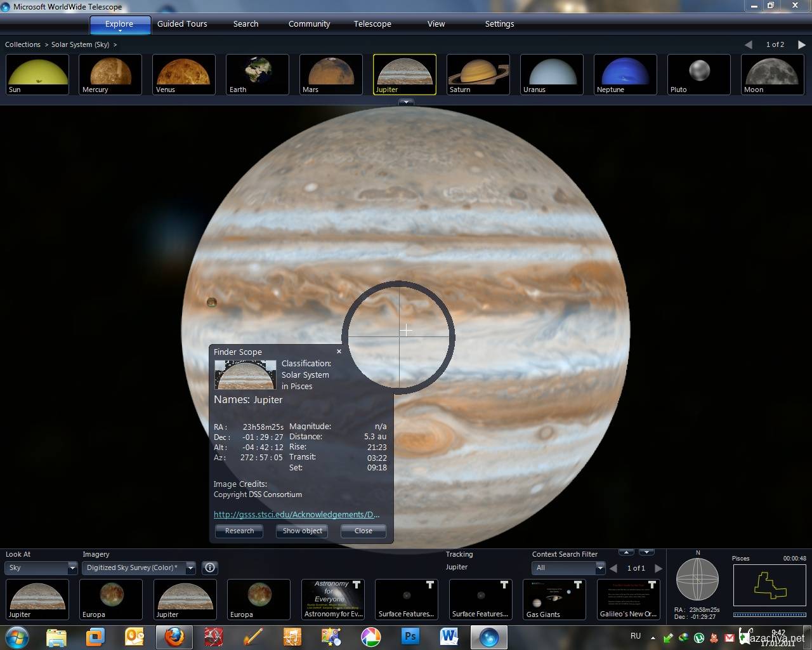Switch to the Guided Tours tab
Screen dimensions: 812x650
[x=182, y=24]
